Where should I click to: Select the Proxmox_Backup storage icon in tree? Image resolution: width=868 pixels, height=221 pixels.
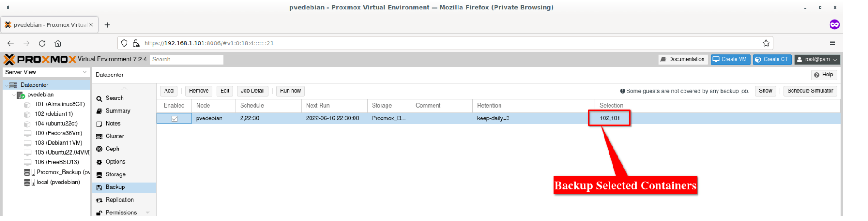(x=28, y=172)
